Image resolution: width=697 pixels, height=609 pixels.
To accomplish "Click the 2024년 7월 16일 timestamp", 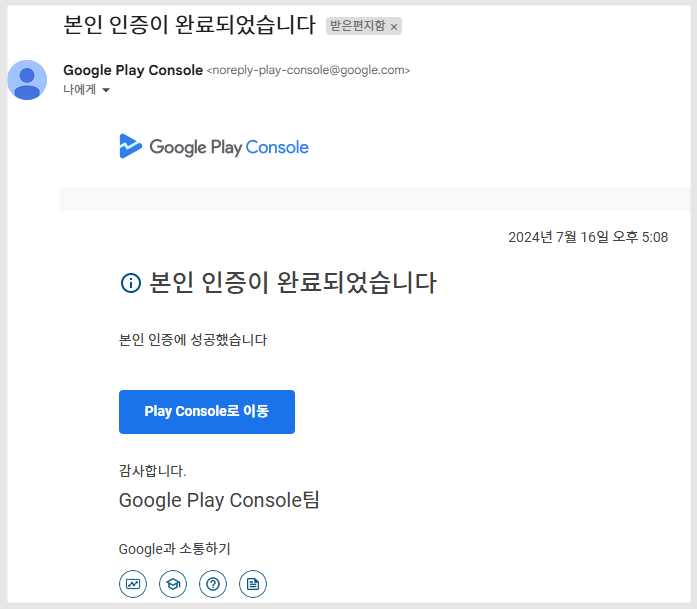I will (588, 237).
